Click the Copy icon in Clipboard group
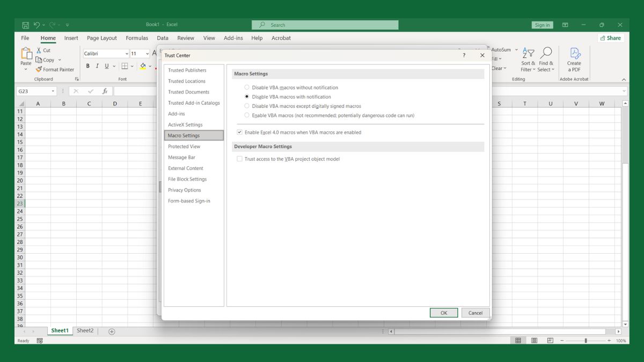644x362 pixels. click(39, 60)
